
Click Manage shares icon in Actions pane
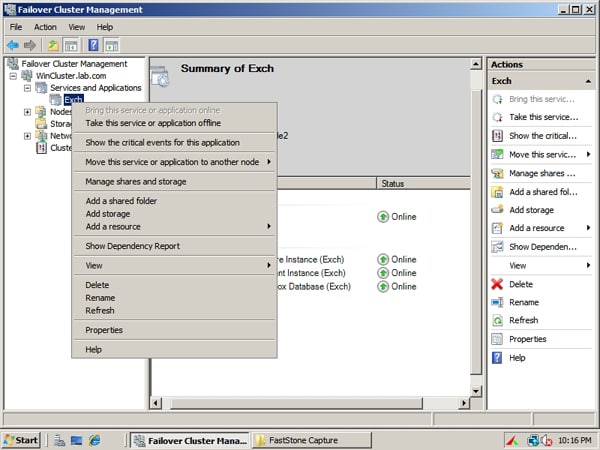tap(497, 173)
